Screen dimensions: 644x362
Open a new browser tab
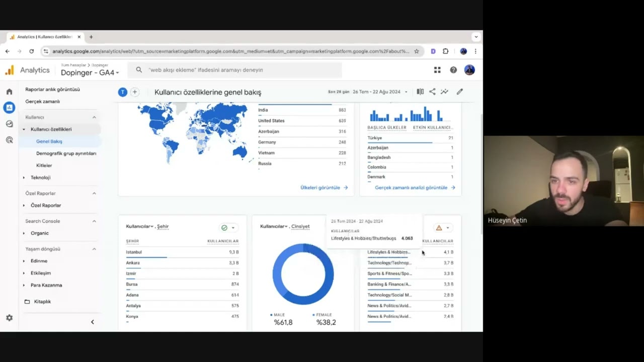tap(91, 37)
